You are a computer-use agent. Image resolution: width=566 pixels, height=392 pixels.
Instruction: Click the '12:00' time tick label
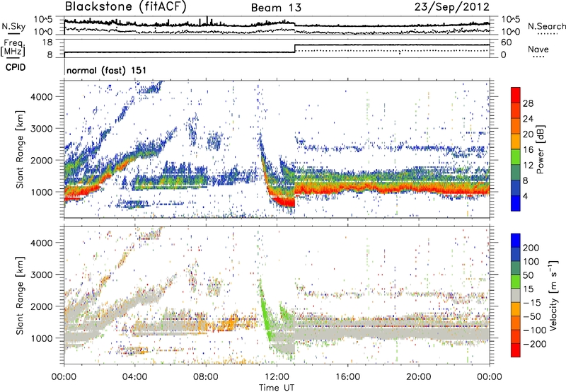point(277,377)
